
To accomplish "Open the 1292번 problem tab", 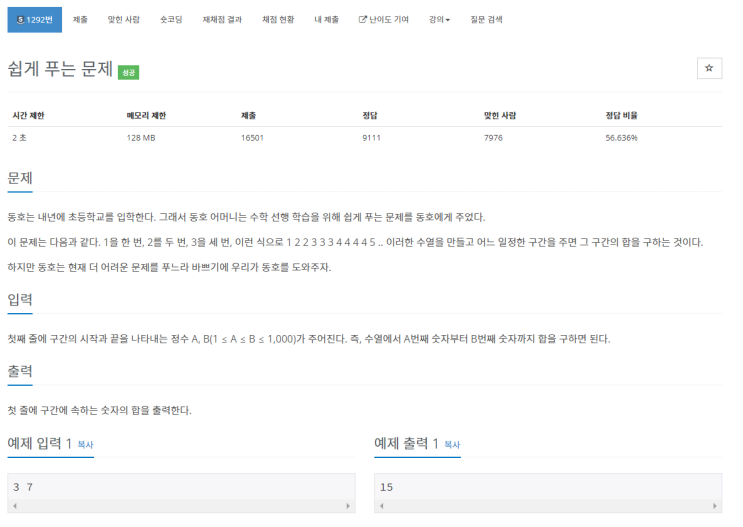I will pos(35,20).
